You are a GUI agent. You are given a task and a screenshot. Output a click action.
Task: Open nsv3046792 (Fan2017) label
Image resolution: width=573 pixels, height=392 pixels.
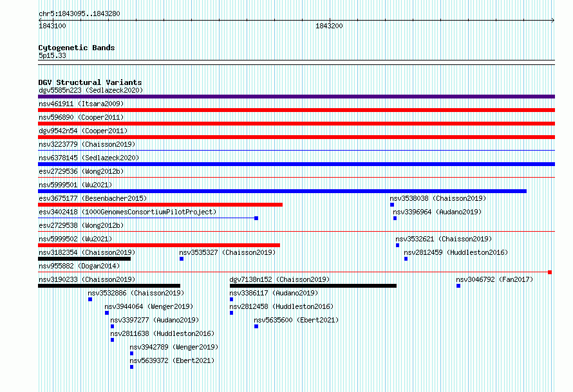click(494, 279)
